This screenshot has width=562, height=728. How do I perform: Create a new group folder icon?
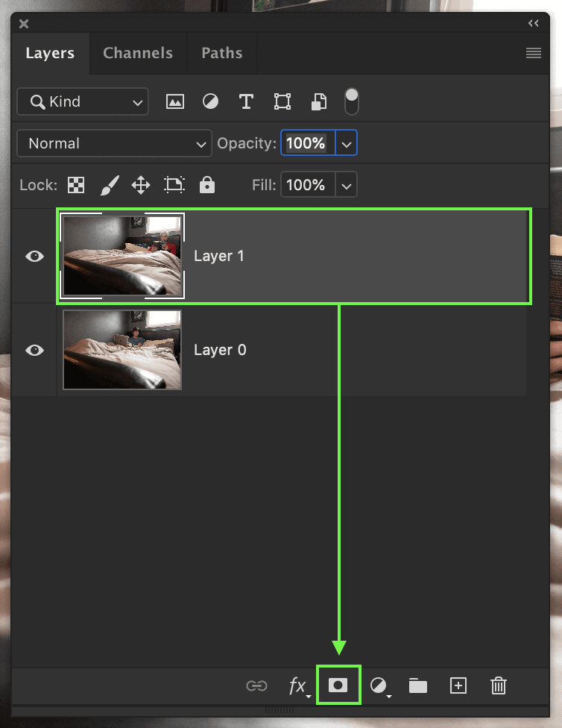click(x=418, y=685)
